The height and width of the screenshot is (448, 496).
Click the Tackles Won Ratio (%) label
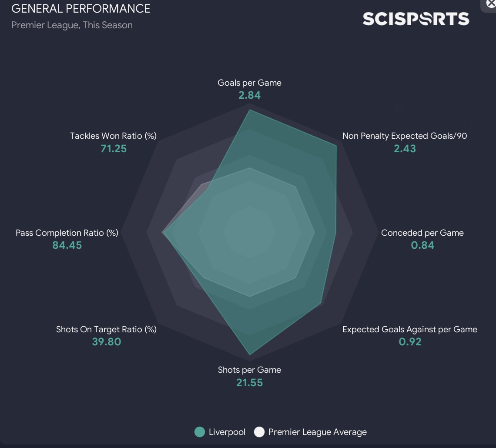(113, 136)
